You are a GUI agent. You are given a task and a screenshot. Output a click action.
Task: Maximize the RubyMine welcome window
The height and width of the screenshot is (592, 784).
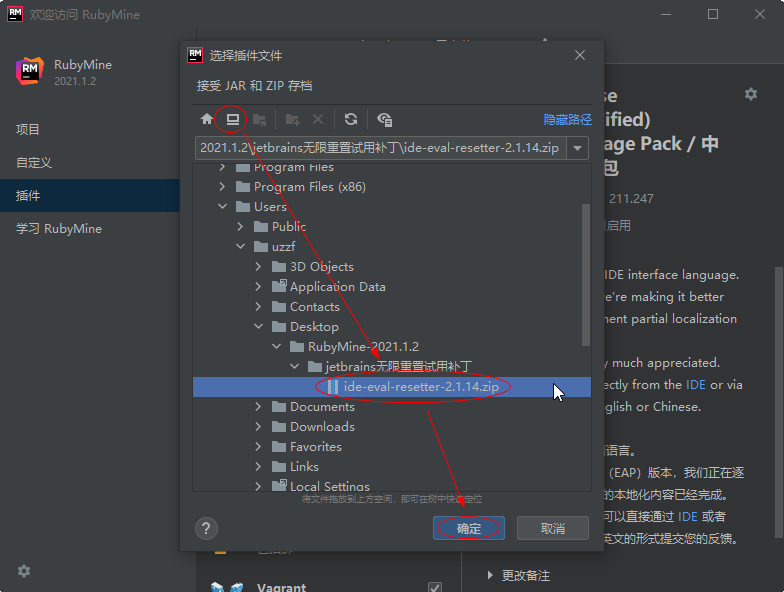coord(712,14)
